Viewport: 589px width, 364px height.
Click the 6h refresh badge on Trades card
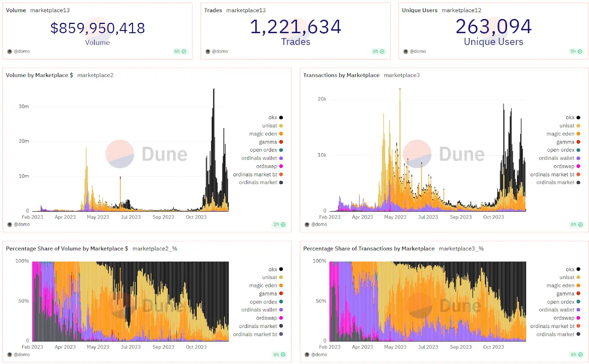(x=378, y=52)
